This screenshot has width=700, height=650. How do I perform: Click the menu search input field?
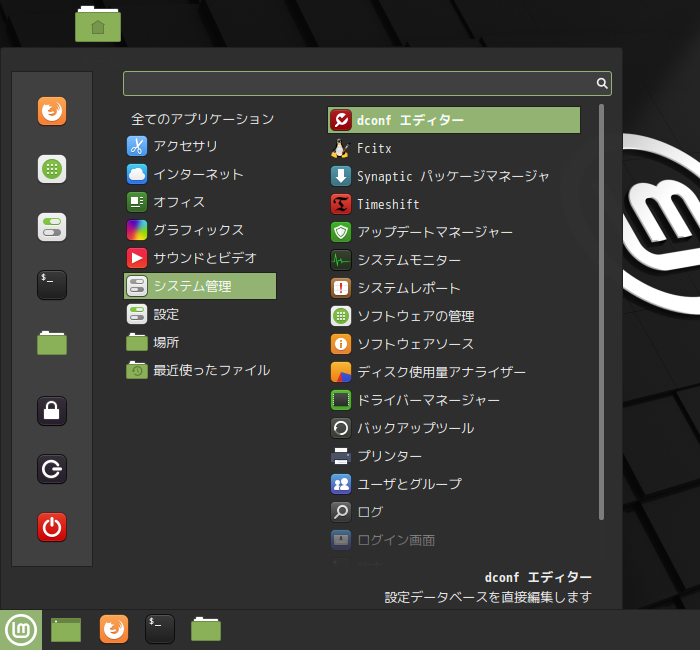(x=367, y=83)
